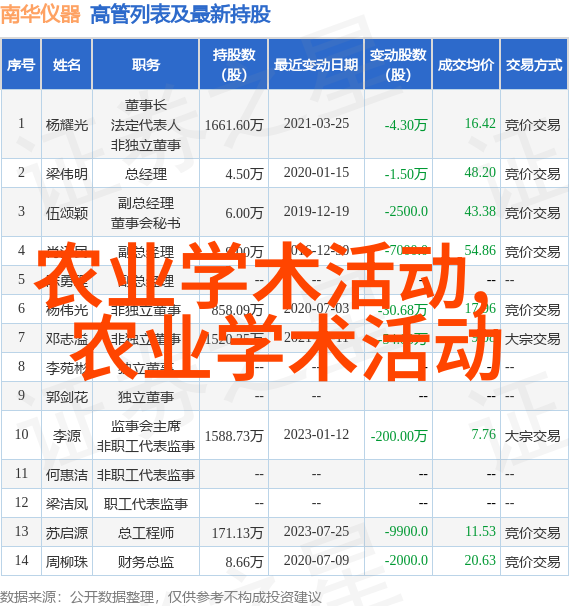Click the average price 54.86
The width and height of the screenshot is (569, 606).
[480, 251]
